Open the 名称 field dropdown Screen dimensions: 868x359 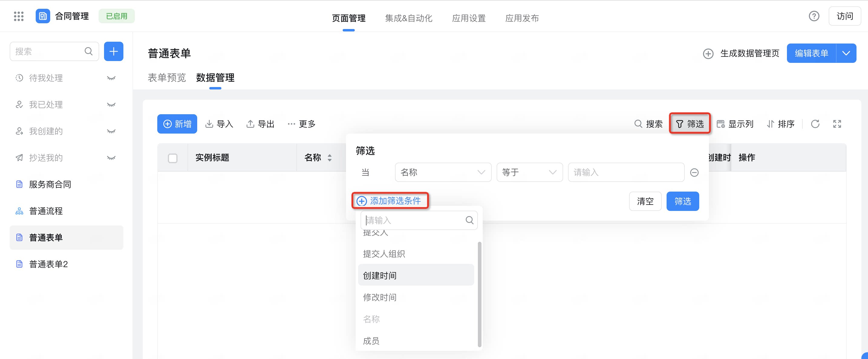click(443, 173)
